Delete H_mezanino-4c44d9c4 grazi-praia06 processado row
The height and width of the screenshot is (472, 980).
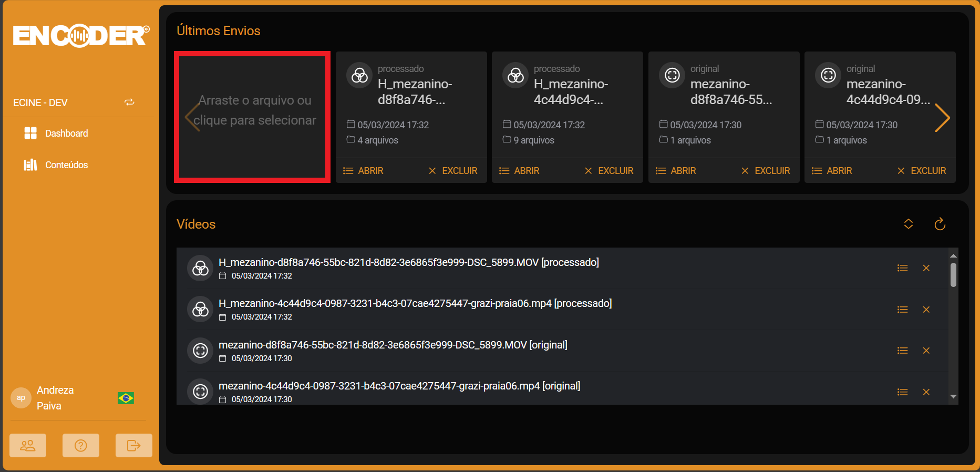[x=926, y=310]
